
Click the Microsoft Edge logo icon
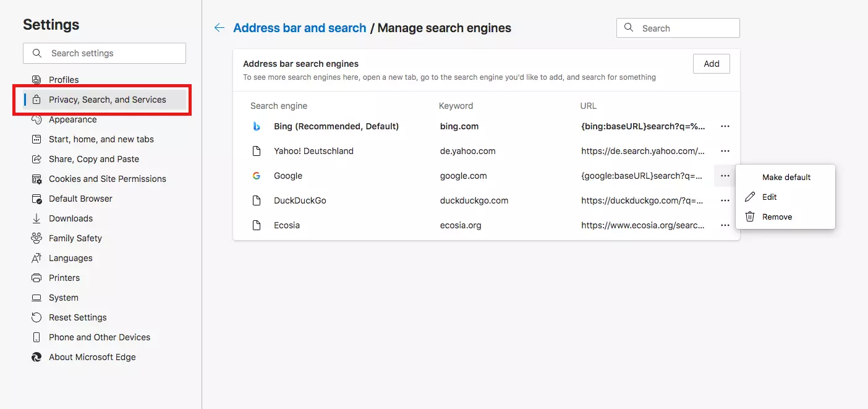(36, 357)
